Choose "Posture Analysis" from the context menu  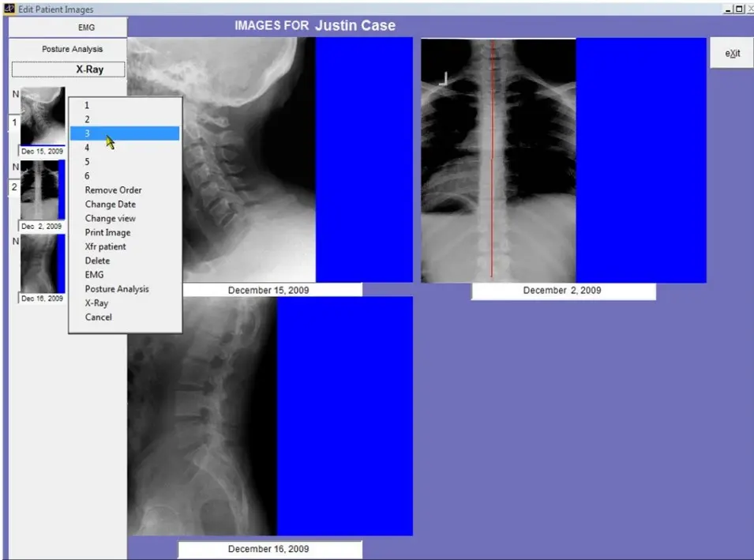(x=115, y=288)
